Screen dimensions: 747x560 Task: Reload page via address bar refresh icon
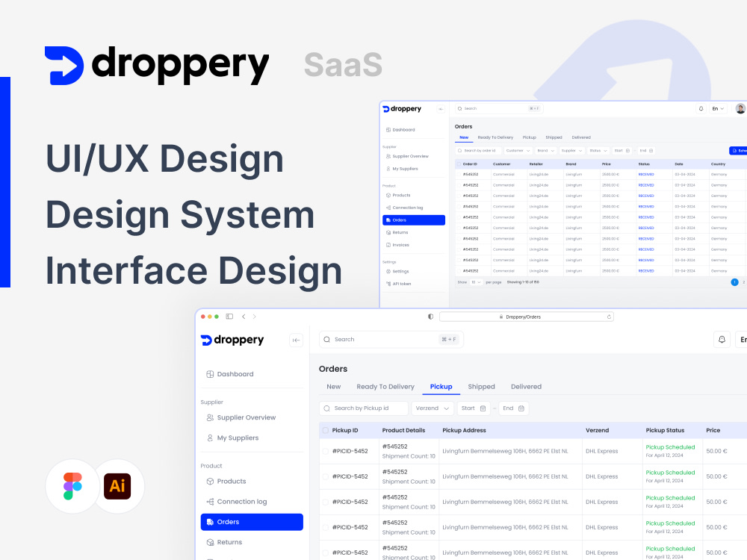click(609, 317)
